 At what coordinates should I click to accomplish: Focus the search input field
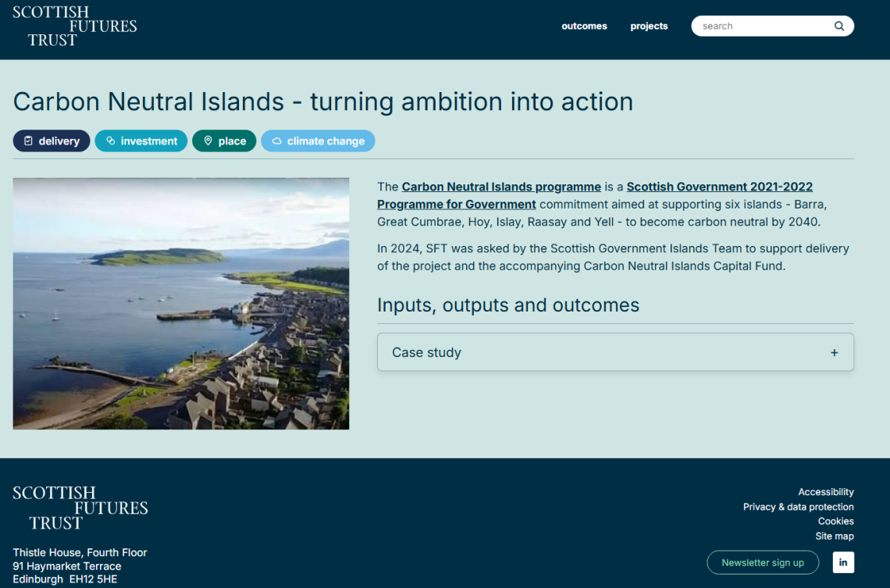[x=773, y=26]
